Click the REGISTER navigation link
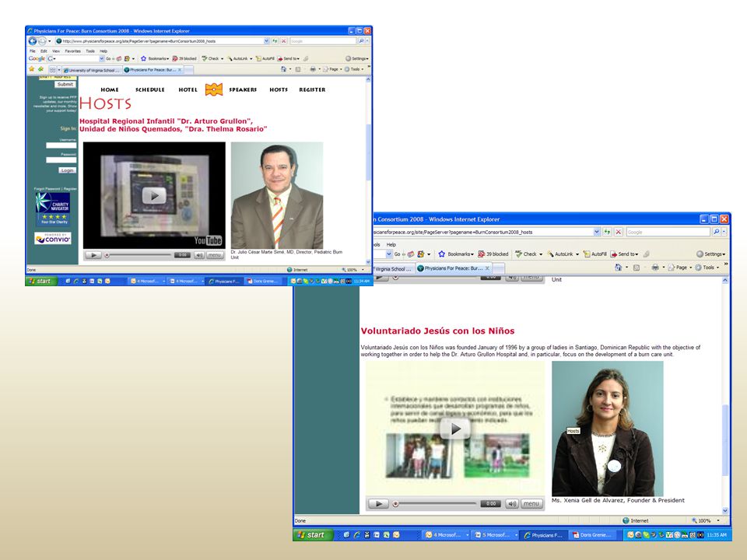Viewport: 747px width, 560px height. (313, 89)
